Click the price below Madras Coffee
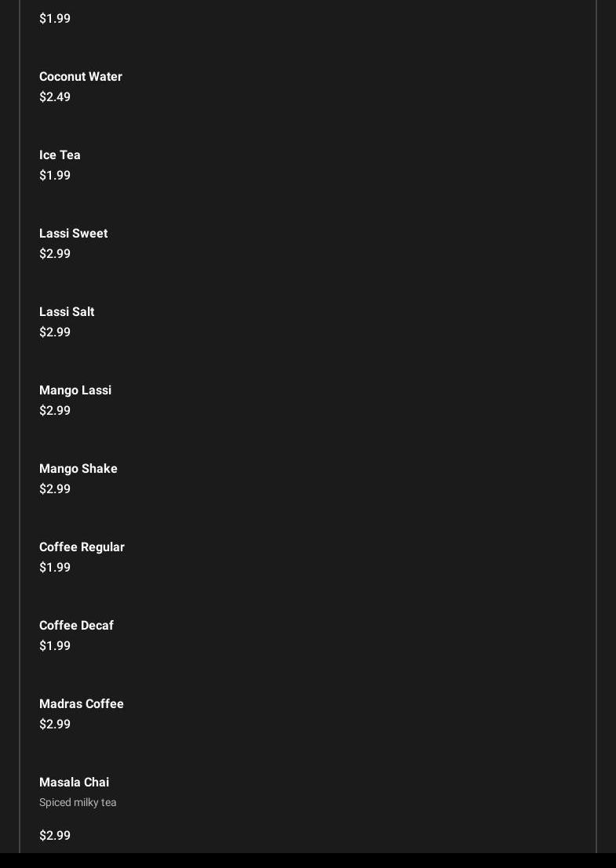The image size is (616, 868). click(55, 725)
